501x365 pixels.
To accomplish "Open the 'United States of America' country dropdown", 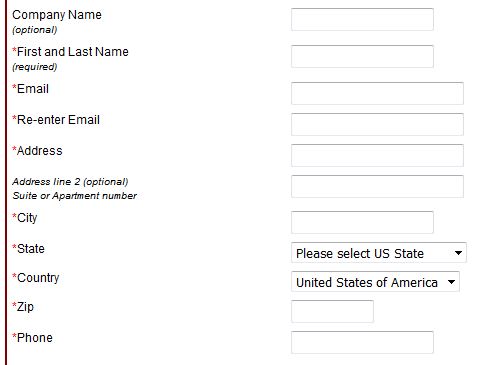I will [375, 282].
